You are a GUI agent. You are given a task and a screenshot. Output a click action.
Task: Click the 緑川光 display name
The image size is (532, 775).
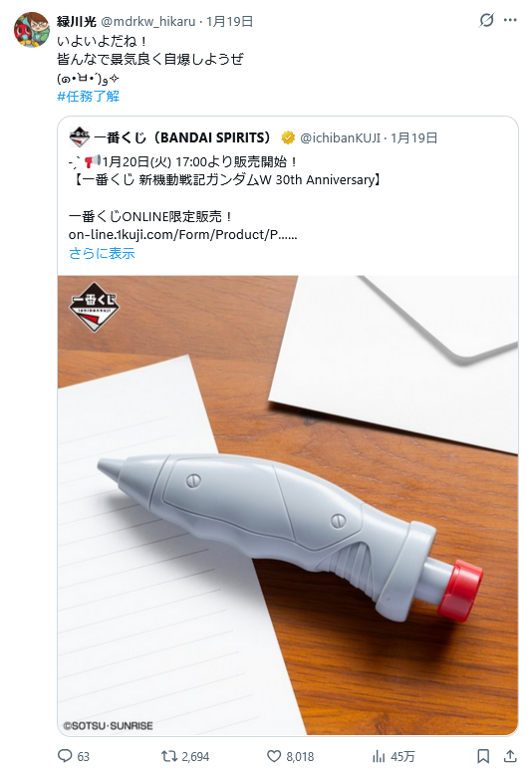76,21
